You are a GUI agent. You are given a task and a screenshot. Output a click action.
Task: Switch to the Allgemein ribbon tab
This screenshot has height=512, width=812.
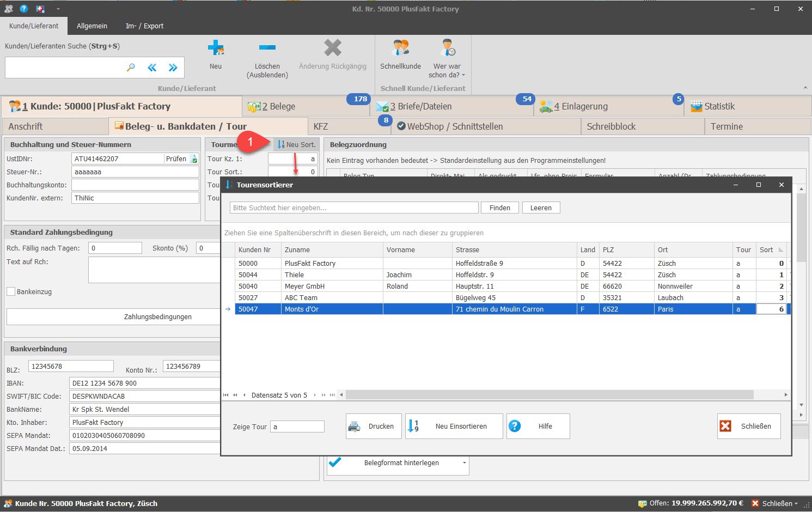pyautogui.click(x=92, y=26)
